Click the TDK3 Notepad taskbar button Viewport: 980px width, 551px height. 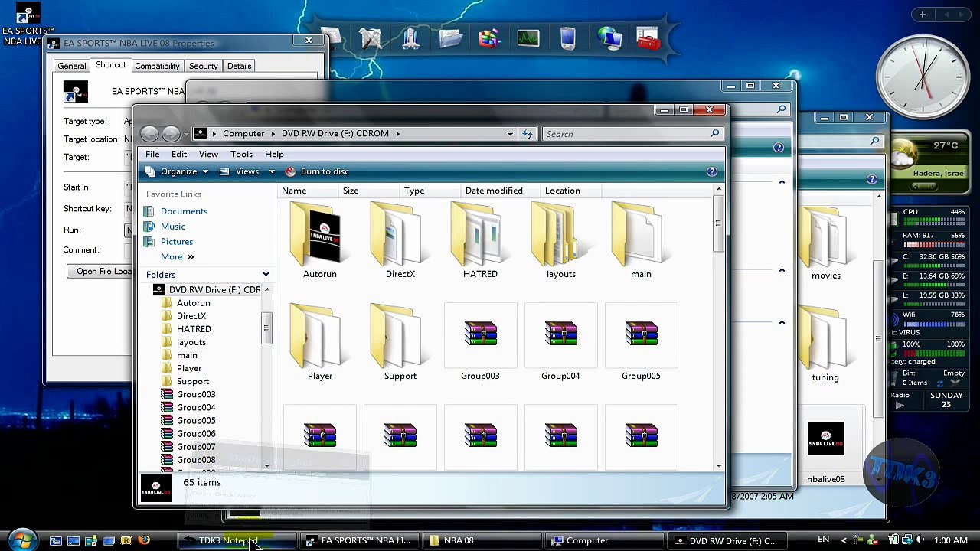point(237,540)
